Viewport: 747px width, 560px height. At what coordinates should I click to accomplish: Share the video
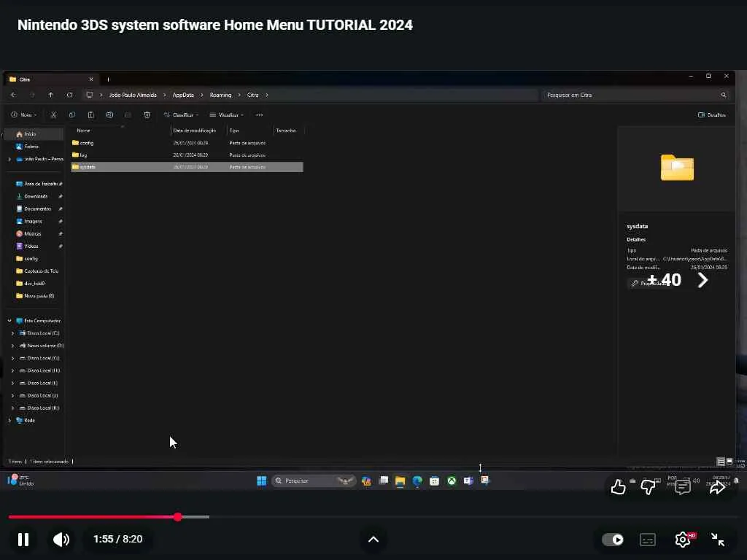coord(717,486)
